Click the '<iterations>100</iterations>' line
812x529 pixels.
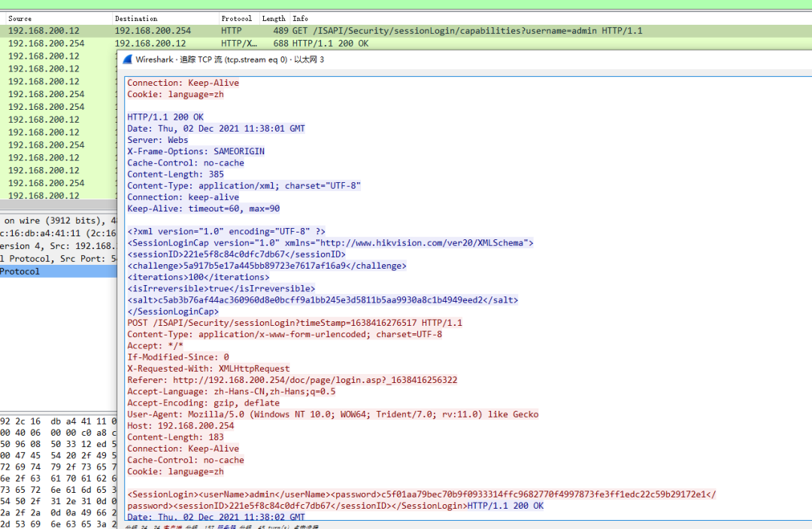(x=198, y=277)
